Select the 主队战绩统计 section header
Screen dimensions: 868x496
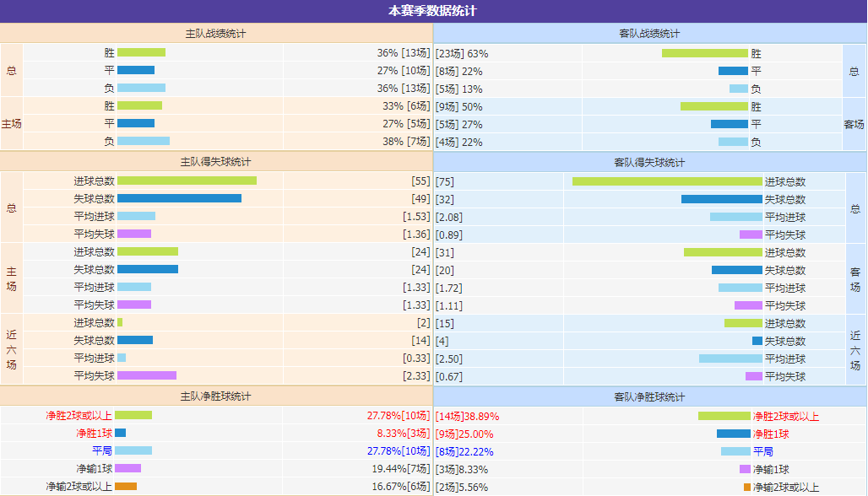pos(216,34)
